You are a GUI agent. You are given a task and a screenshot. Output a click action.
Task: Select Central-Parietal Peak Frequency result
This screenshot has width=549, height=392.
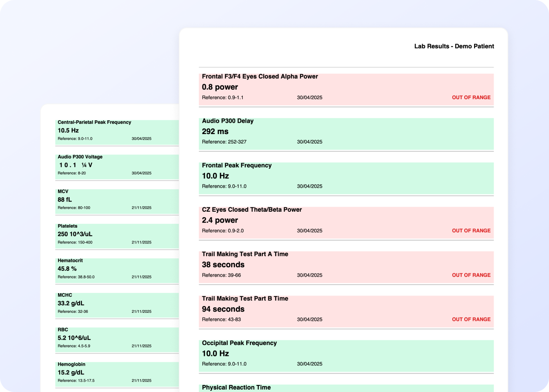(x=117, y=132)
